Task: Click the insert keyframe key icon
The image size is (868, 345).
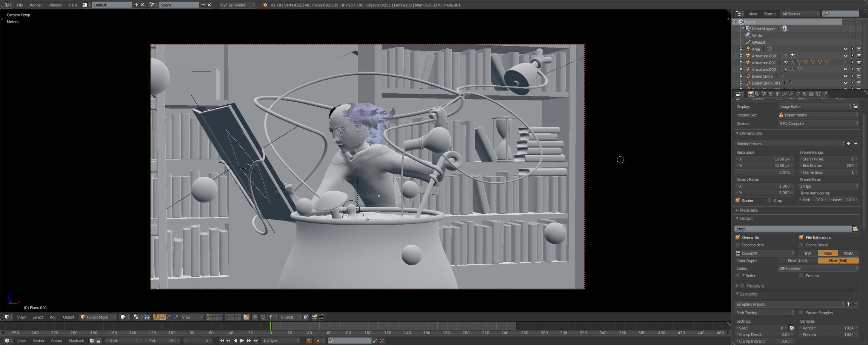Action: pyautogui.click(x=375, y=341)
